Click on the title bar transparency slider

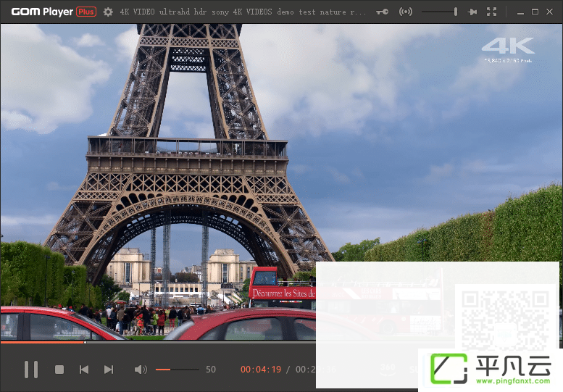tap(440, 12)
